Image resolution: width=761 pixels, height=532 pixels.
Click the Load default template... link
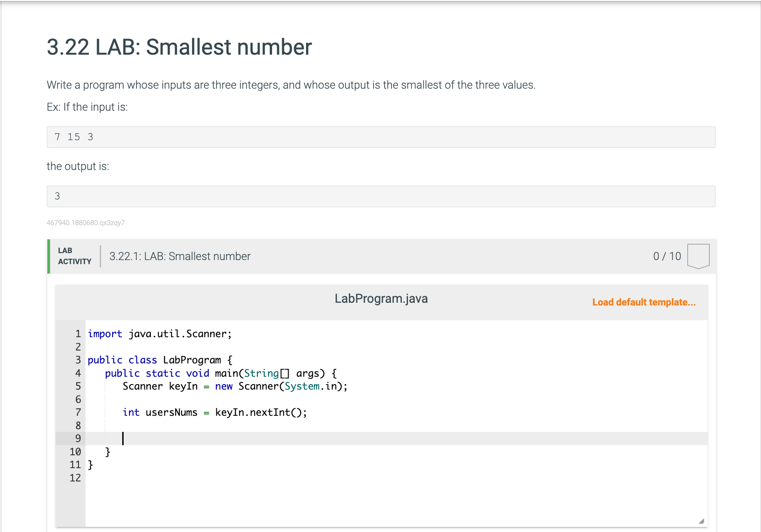tap(643, 302)
